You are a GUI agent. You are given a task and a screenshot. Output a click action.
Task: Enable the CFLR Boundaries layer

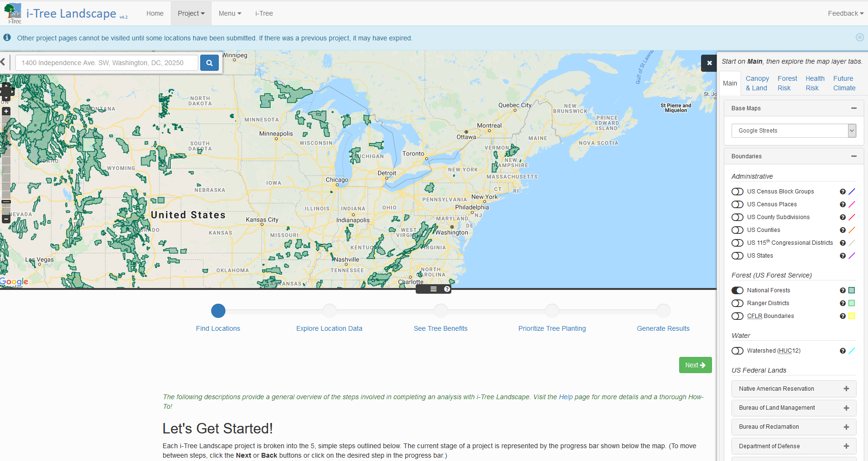pos(737,316)
